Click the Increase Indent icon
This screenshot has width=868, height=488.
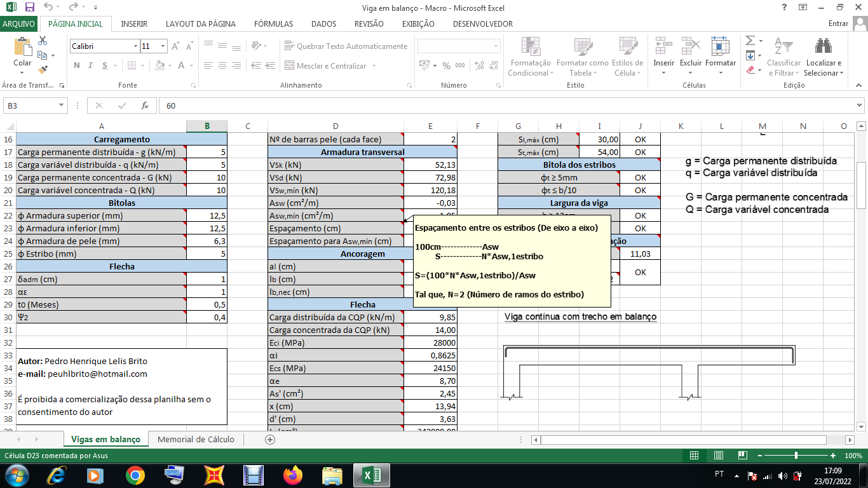(x=269, y=65)
